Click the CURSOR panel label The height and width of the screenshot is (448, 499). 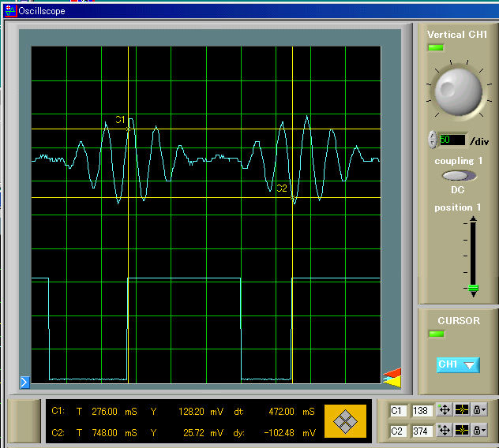[459, 320]
